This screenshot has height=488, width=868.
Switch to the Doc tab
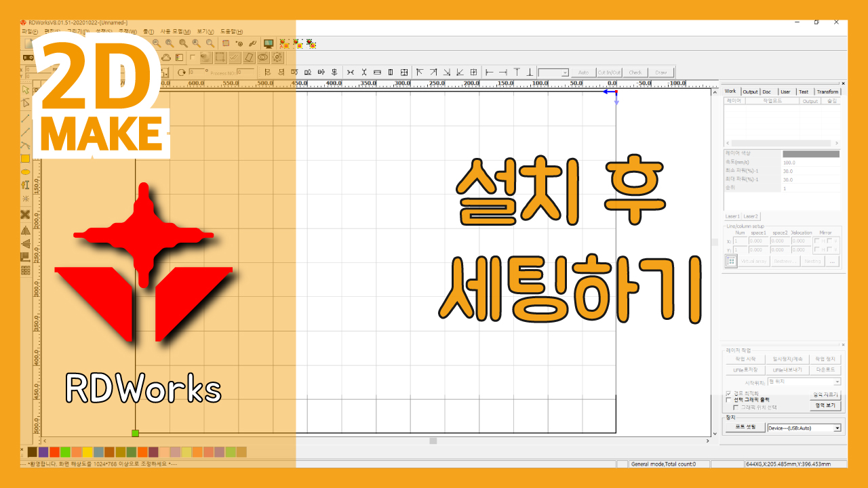(x=766, y=91)
